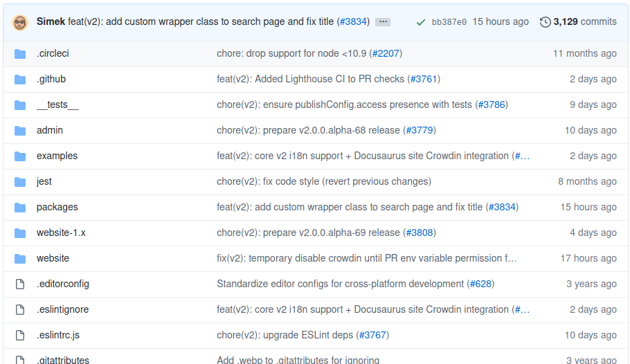Click the packages folder icon
This screenshot has height=364, width=630.
coord(20,207)
